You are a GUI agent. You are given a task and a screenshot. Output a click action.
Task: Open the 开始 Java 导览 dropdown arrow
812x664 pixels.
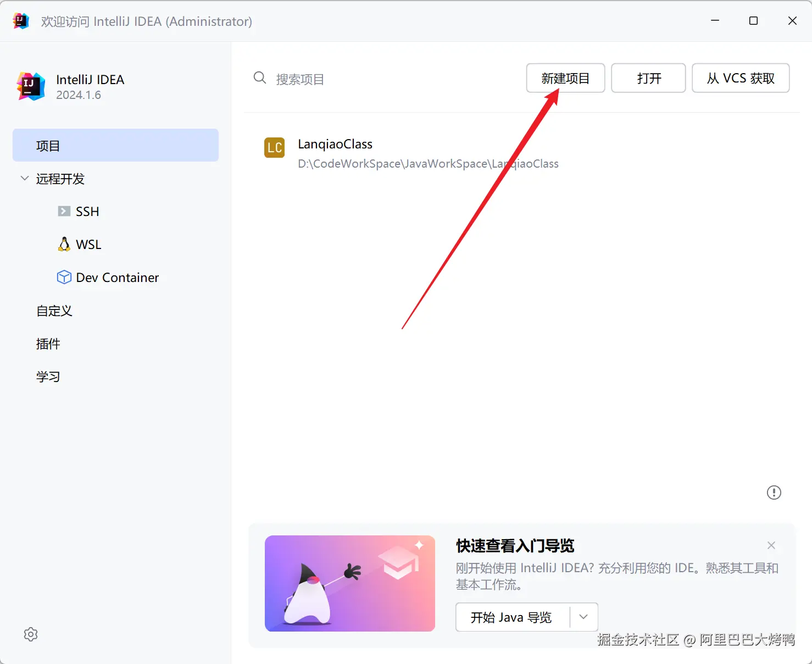584,617
